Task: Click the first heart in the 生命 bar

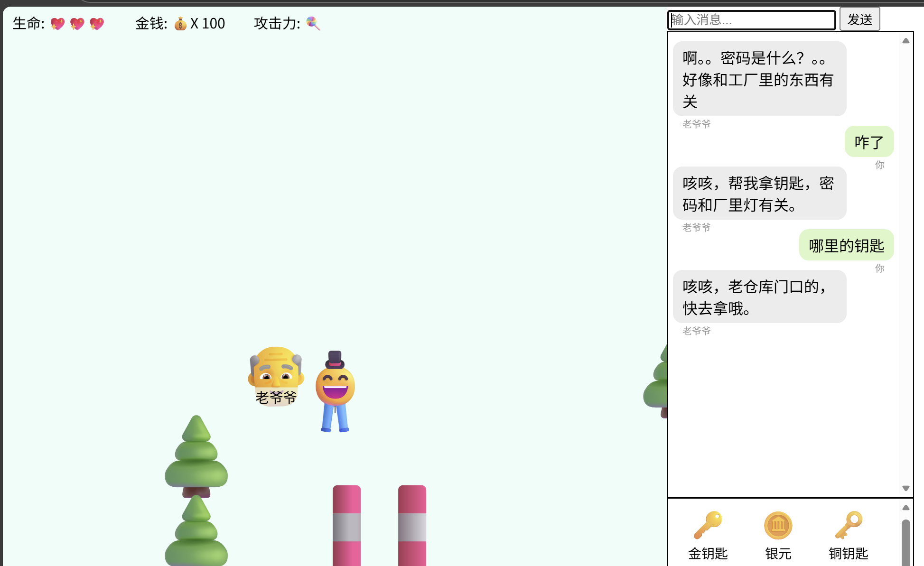Action: (57, 23)
